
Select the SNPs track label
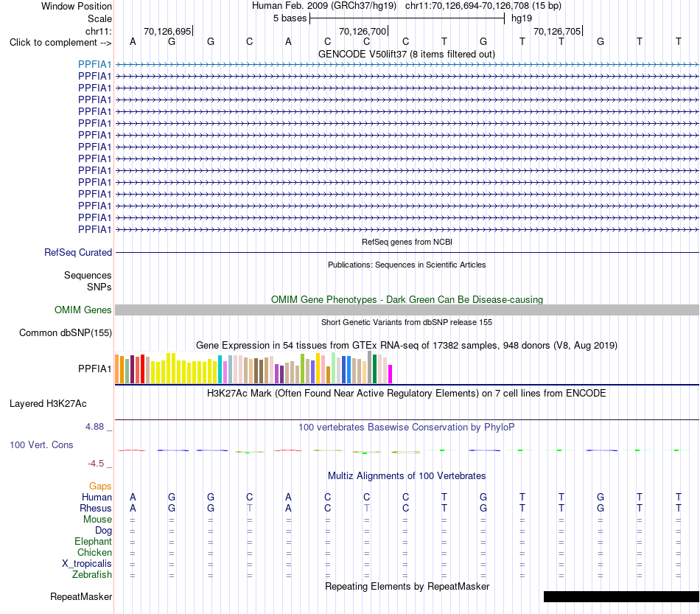[99, 287]
